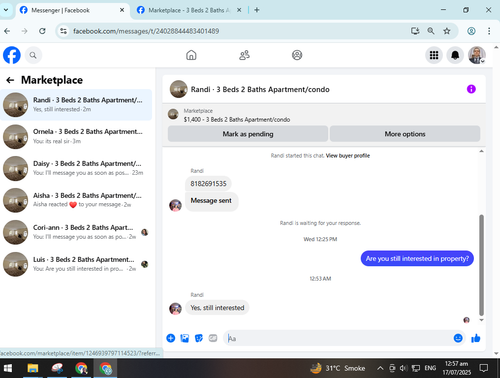500x378 pixels.
Task: Click the chat scroll up arrow
Action: [481, 151]
